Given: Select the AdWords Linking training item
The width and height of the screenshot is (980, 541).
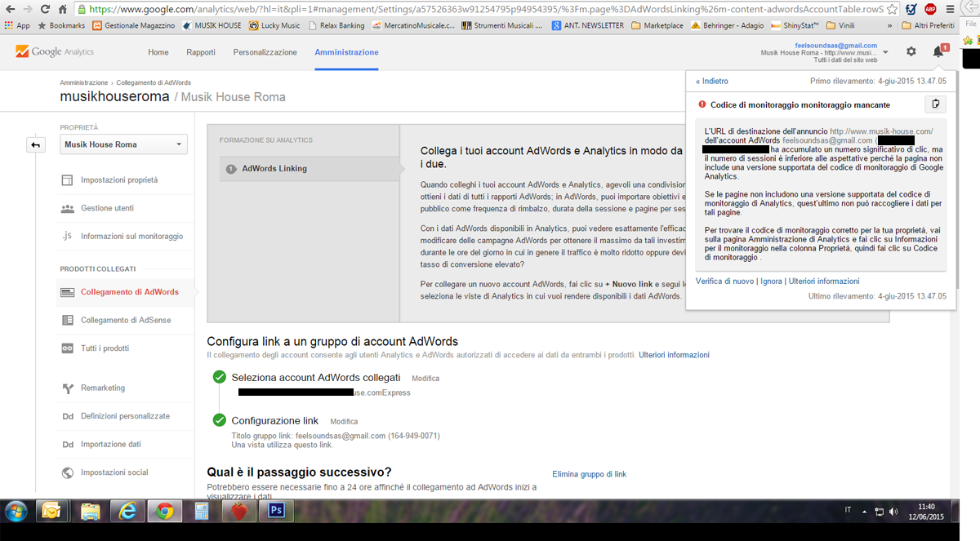Looking at the screenshot, I should pos(310,169).
